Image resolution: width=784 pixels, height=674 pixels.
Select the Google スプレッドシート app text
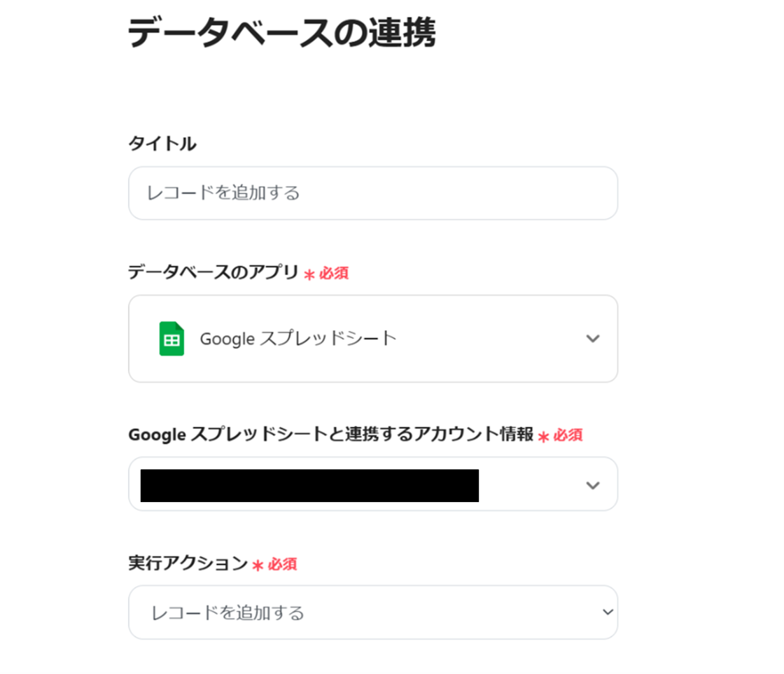(x=298, y=338)
